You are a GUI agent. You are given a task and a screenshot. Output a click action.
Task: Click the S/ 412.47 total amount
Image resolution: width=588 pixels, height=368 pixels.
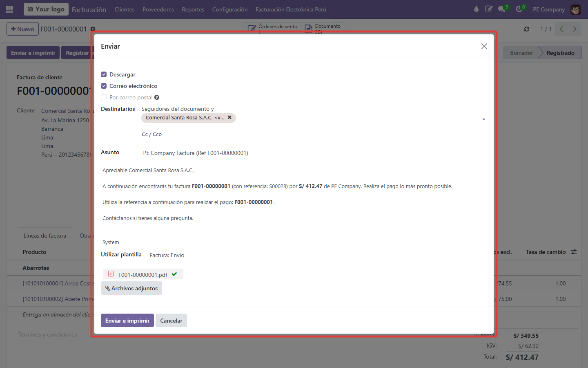[522, 357]
